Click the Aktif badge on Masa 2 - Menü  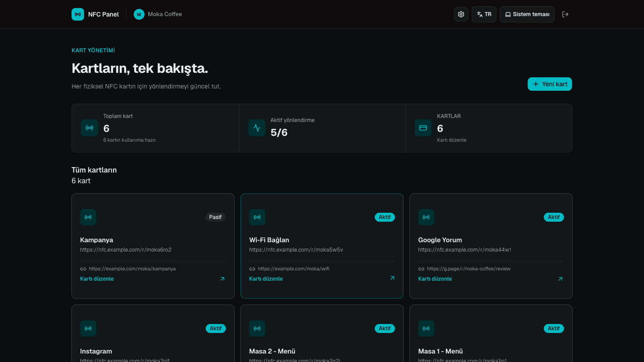tap(385, 328)
